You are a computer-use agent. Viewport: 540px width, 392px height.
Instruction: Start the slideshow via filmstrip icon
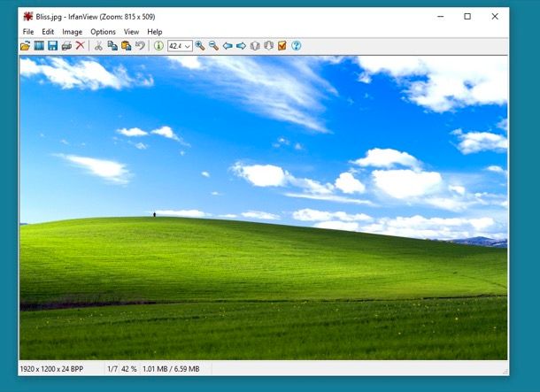pyautogui.click(x=39, y=46)
